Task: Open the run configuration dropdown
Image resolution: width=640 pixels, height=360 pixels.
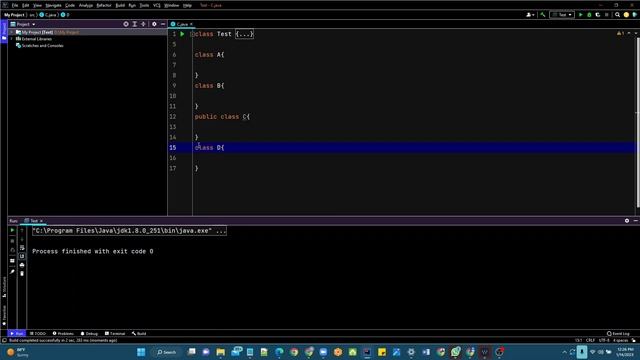Action: pos(562,15)
